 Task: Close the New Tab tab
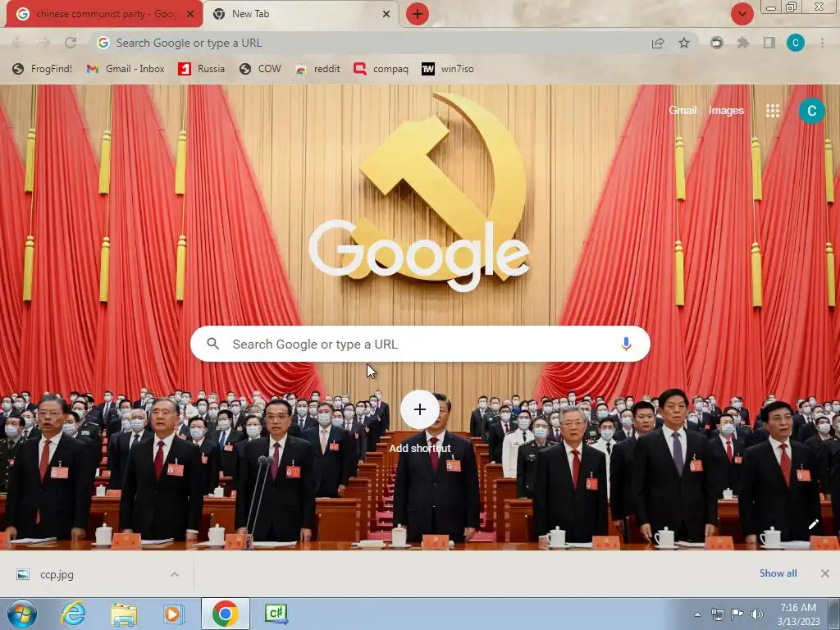click(386, 14)
